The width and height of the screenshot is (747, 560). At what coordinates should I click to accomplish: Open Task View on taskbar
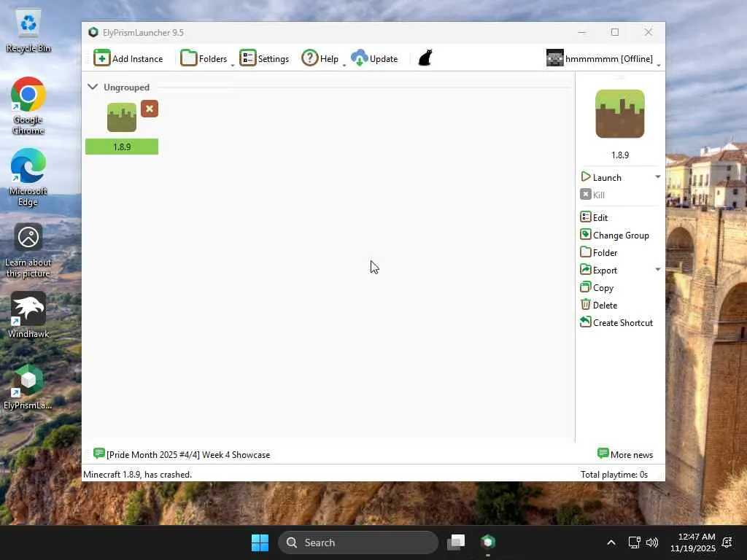pos(456,542)
